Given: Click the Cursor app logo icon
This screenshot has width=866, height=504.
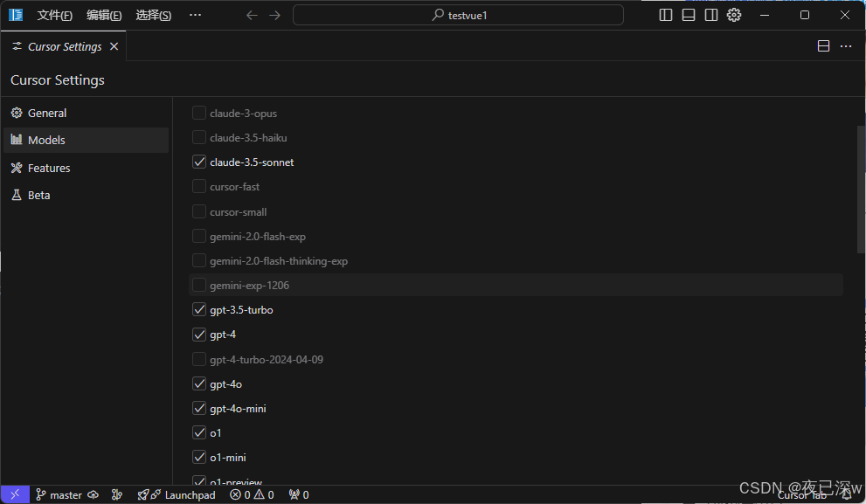Looking at the screenshot, I should [16, 15].
